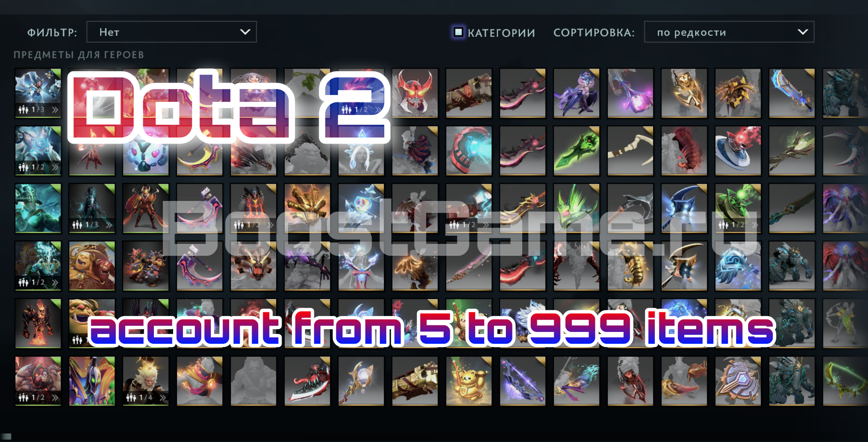Toggle the Категории checkbox
Screen dimensions: 868x442
(x=458, y=32)
